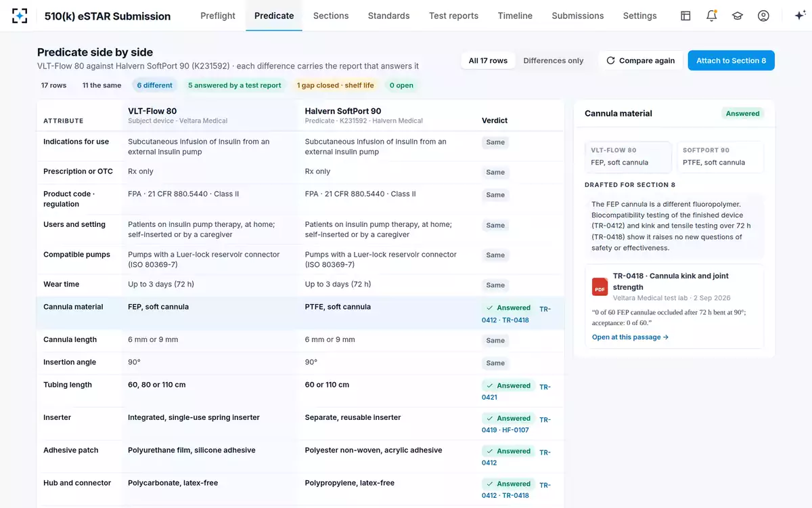Open the notifications bell

(711, 16)
